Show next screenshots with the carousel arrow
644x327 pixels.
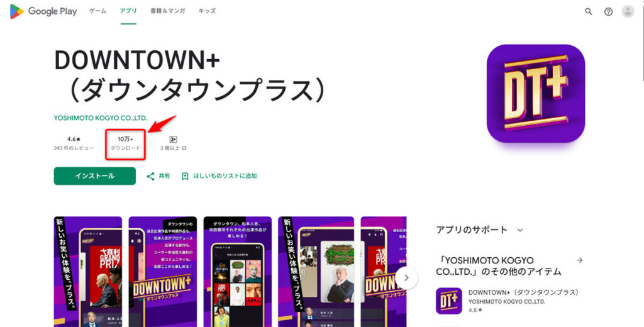[x=407, y=278]
